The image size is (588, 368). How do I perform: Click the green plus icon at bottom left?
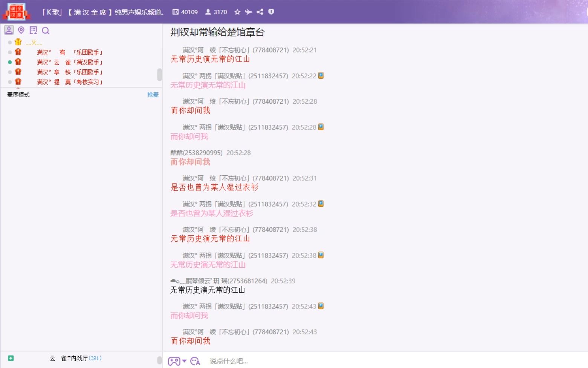tap(11, 358)
